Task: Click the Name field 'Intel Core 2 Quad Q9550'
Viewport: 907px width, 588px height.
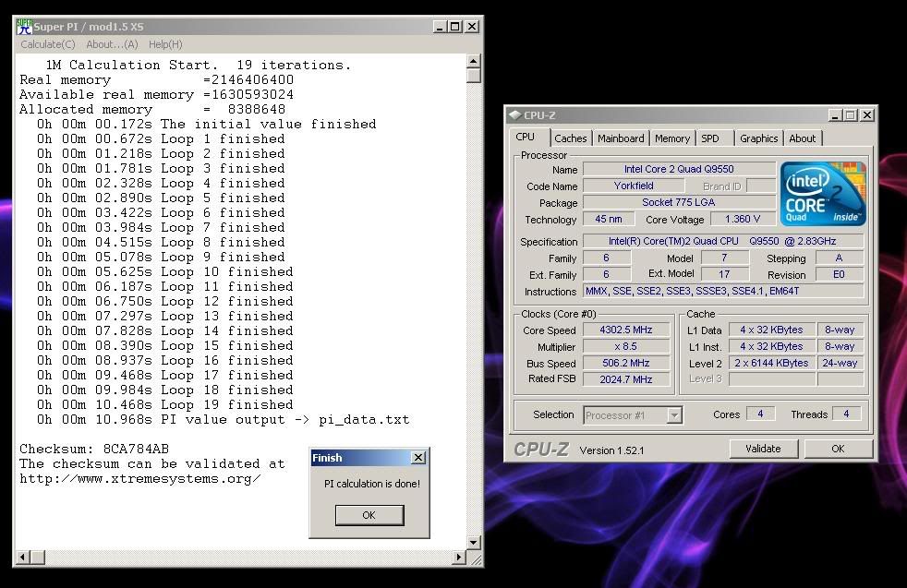Action: pos(679,169)
